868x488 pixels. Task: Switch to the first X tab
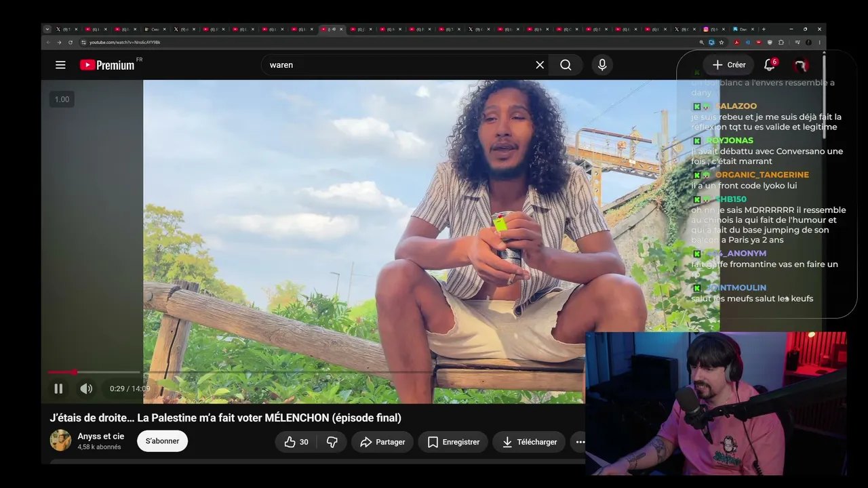[x=66, y=29]
